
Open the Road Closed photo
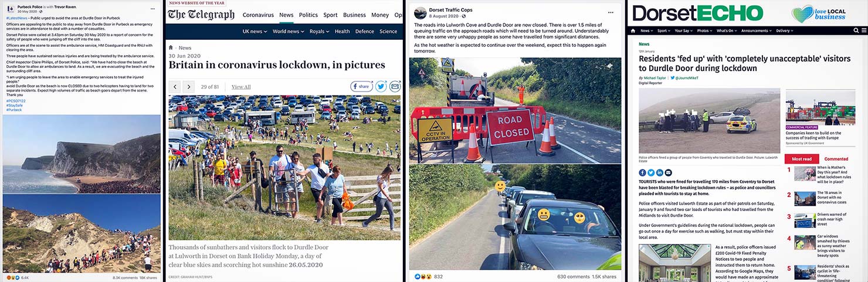tap(515, 110)
